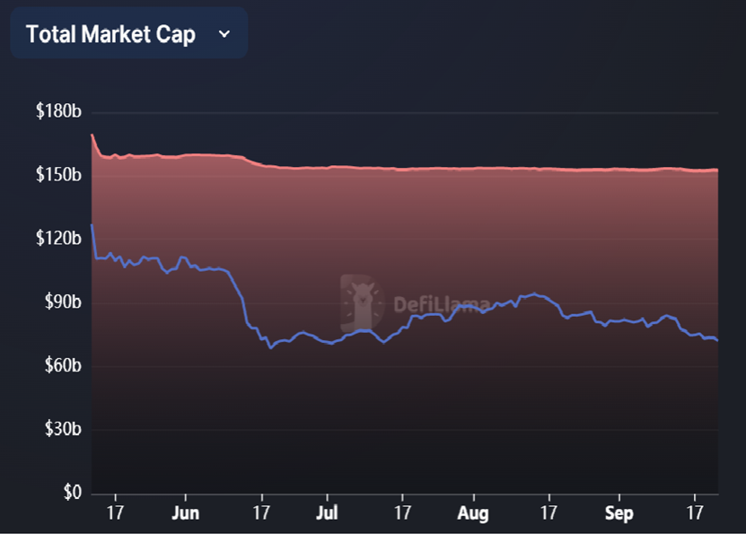The image size is (746, 560).
Task: Click the DefiLlama llama logo watermark
Action: (x=362, y=302)
